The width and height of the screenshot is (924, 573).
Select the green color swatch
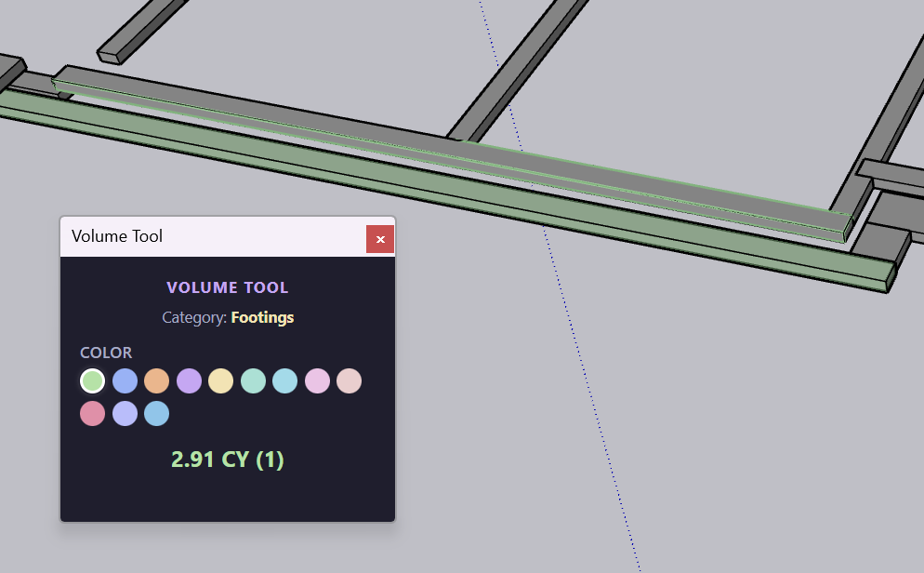coord(92,380)
